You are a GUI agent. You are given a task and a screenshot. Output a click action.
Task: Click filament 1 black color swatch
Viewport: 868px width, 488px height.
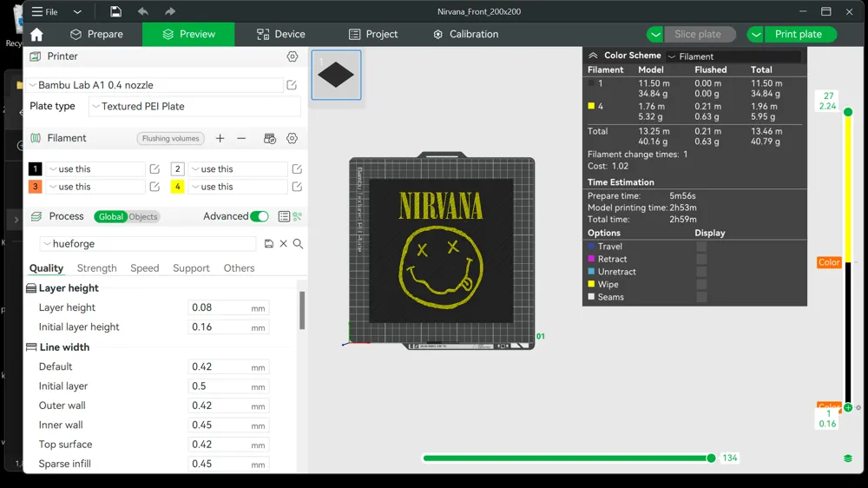pyautogui.click(x=35, y=169)
